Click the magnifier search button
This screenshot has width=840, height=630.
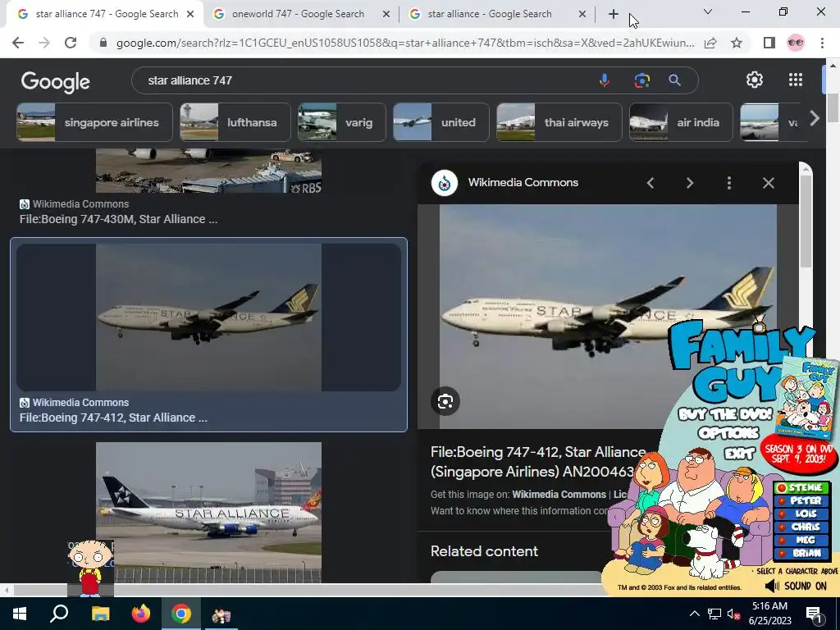674,80
